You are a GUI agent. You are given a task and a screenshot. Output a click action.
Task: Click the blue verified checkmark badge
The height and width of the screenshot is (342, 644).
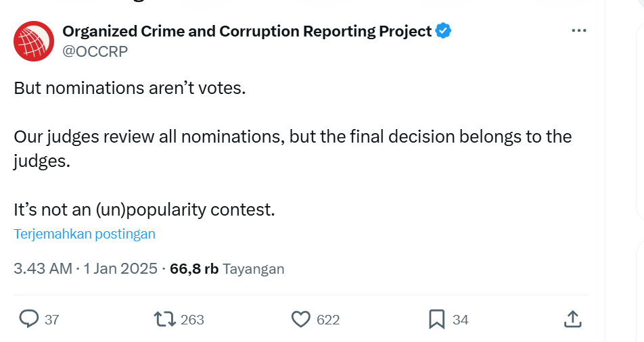(x=443, y=31)
